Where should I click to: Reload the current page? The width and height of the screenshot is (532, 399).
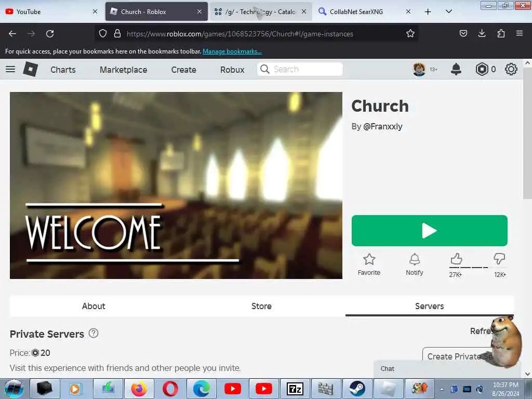[50, 34]
